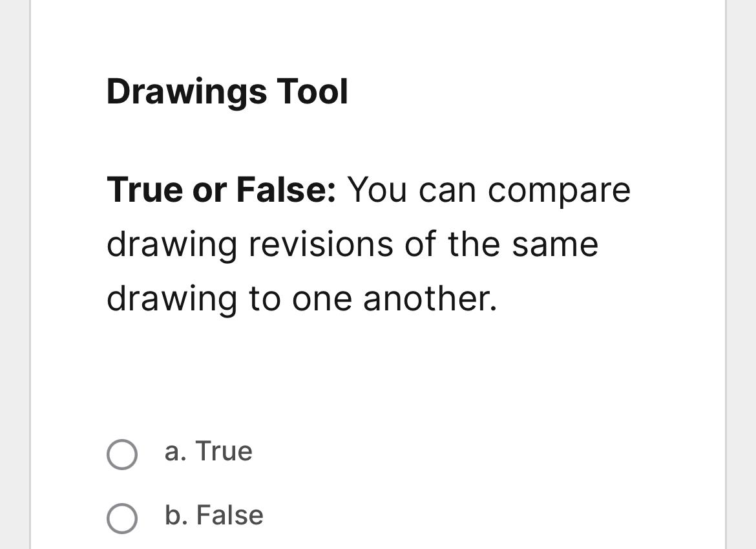Select the radio button for answer True
The height and width of the screenshot is (549, 756).
pyautogui.click(x=122, y=455)
